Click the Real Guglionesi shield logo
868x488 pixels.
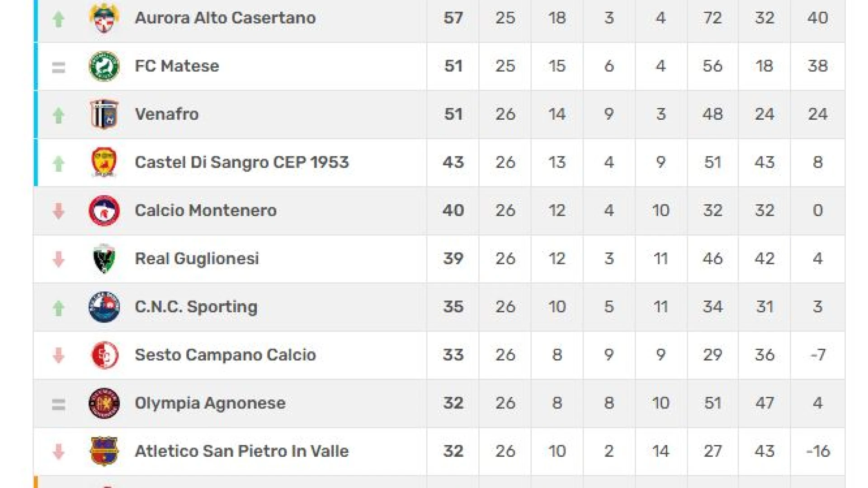(x=104, y=259)
